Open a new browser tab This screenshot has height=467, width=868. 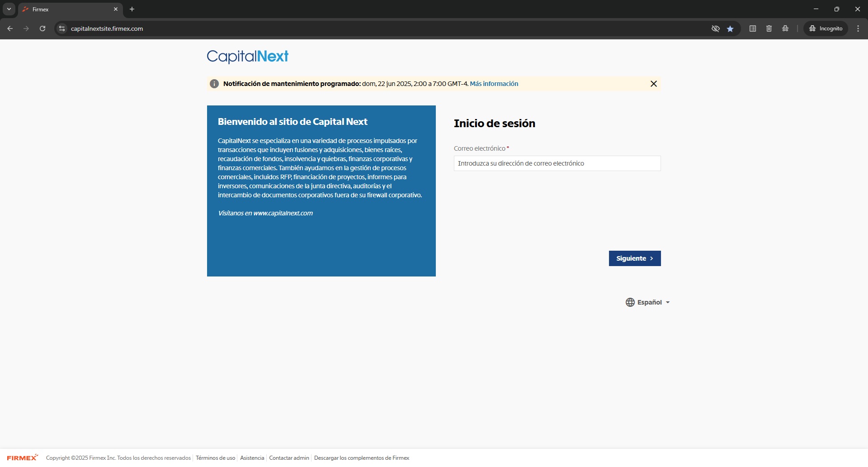point(132,9)
